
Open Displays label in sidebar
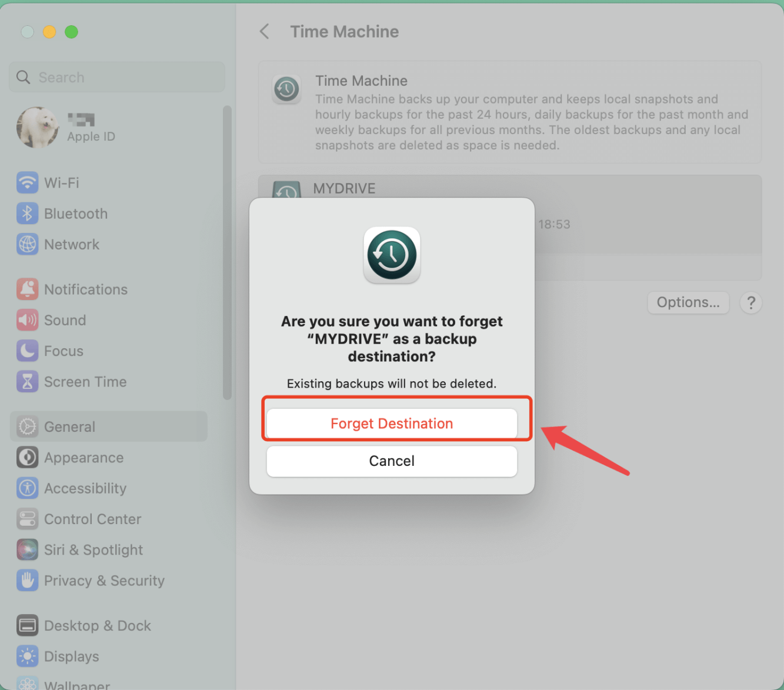72,656
